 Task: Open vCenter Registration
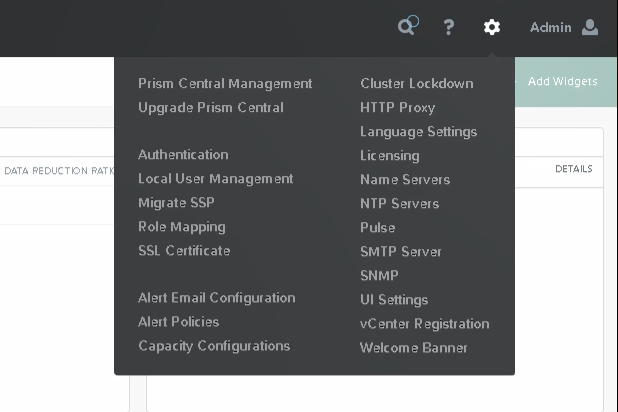(x=425, y=324)
